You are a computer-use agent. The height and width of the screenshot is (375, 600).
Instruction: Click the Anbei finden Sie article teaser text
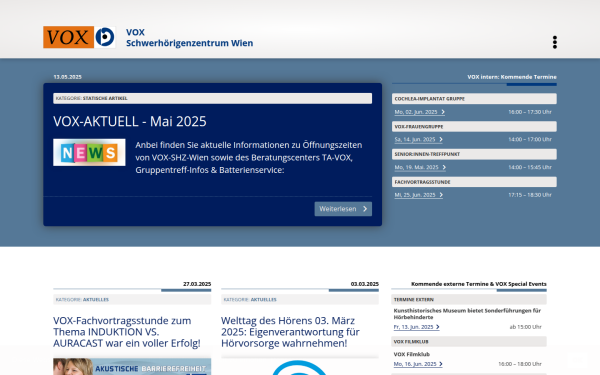[x=249, y=157]
